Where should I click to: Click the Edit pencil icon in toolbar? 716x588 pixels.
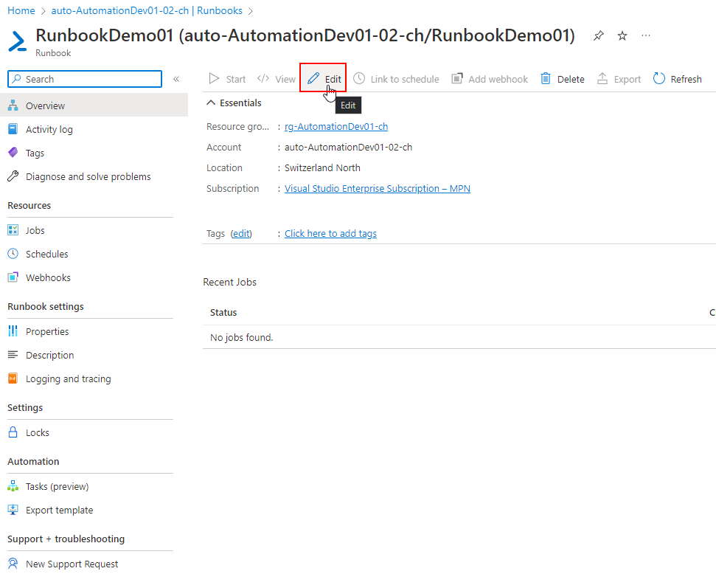click(313, 79)
